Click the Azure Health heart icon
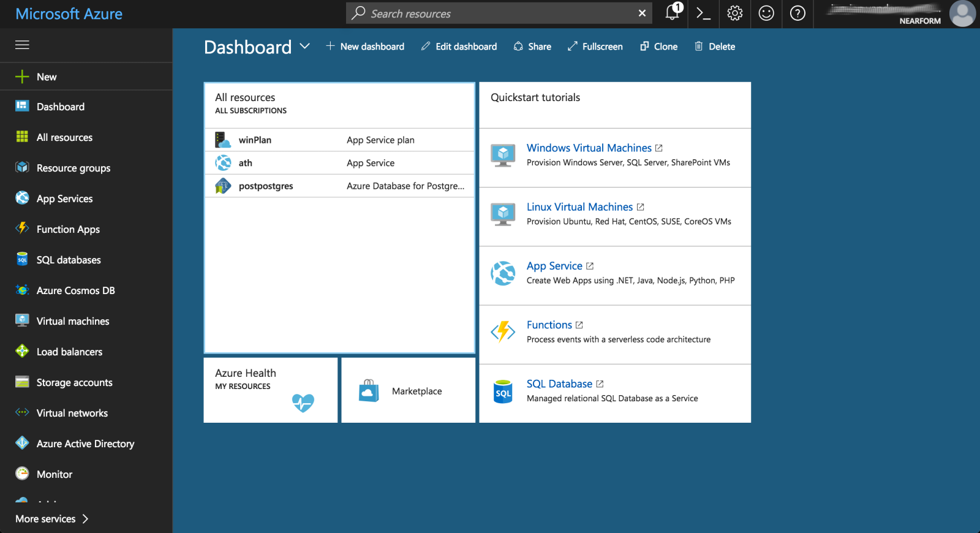 (303, 403)
